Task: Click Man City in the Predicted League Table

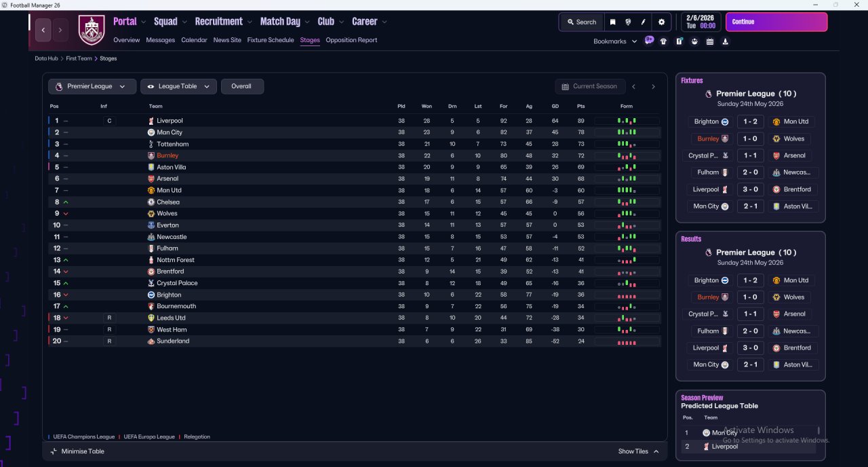Action: (x=724, y=432)
